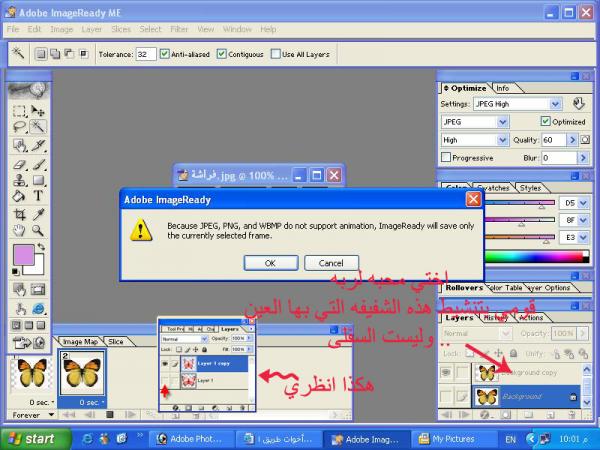The height and width of the screenshot is (450, 600).
Task: Select animation frame 2 thumbnail
Action: (82, 372)
